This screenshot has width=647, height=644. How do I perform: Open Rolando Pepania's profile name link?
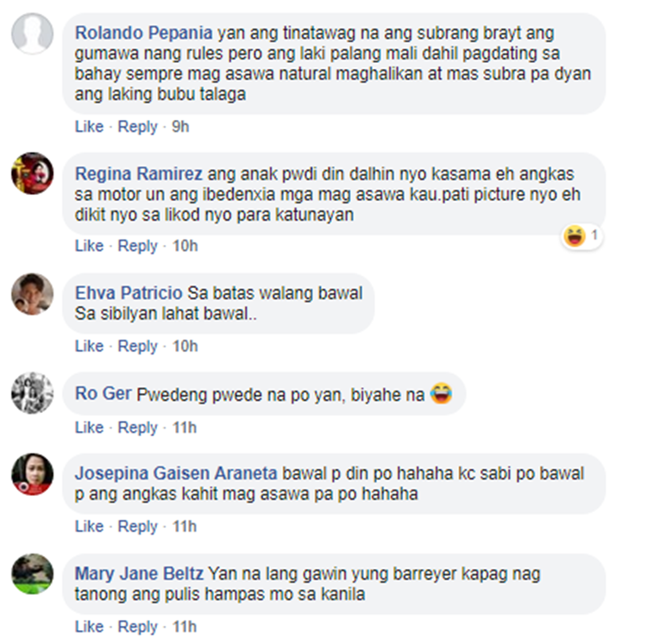(x=143, y=33)
